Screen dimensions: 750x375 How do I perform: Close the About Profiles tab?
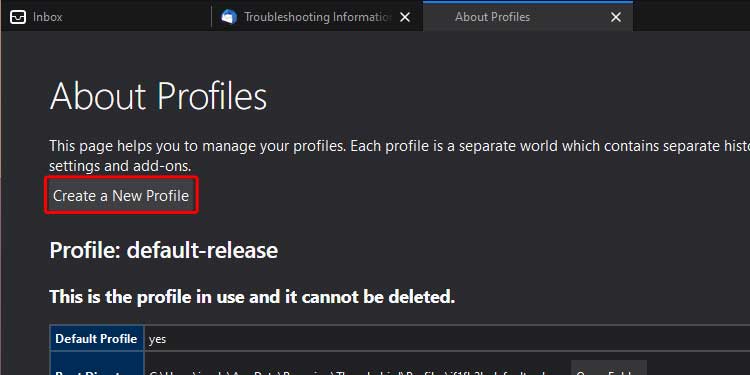[616, 17]
